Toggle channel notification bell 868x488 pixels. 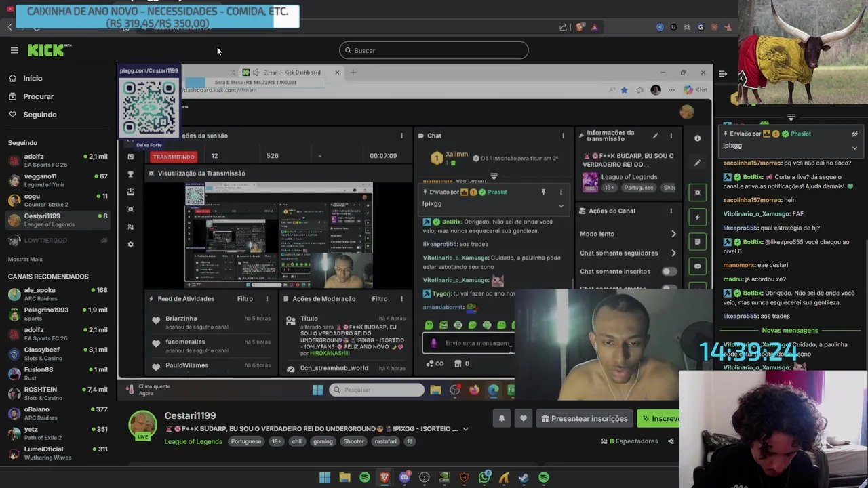(x=502, y=419)
